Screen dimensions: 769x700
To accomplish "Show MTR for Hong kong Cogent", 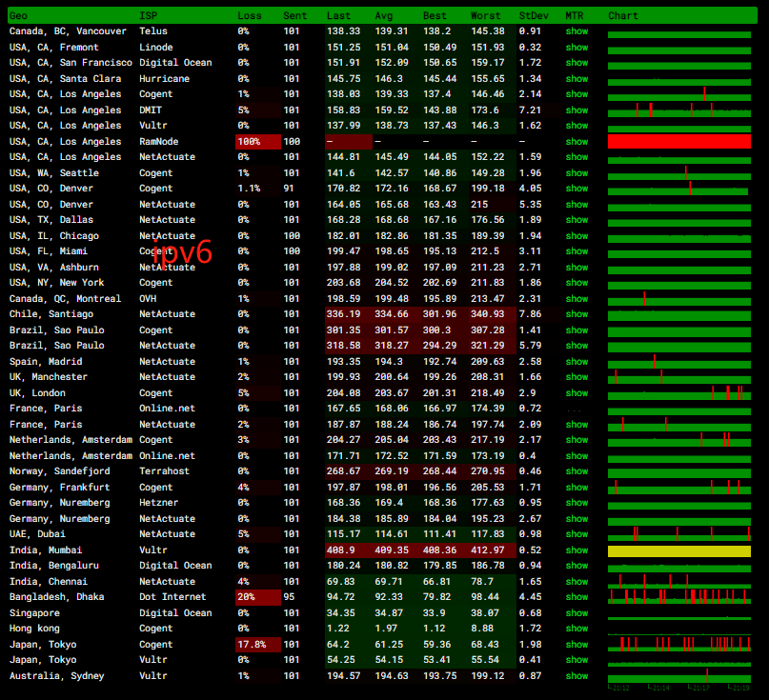I will (577, 629).
